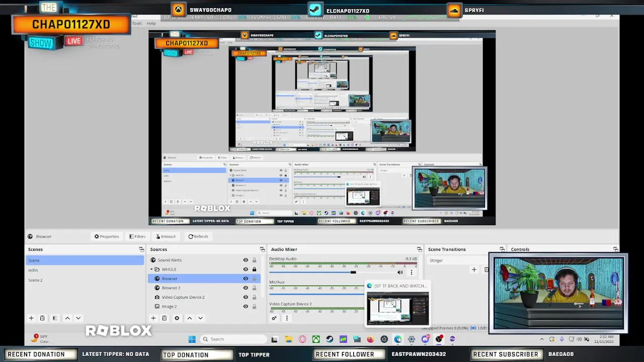Screen dimensions: 644x362
Task: Pop out the Controls dock
Action: click(615, 249)
